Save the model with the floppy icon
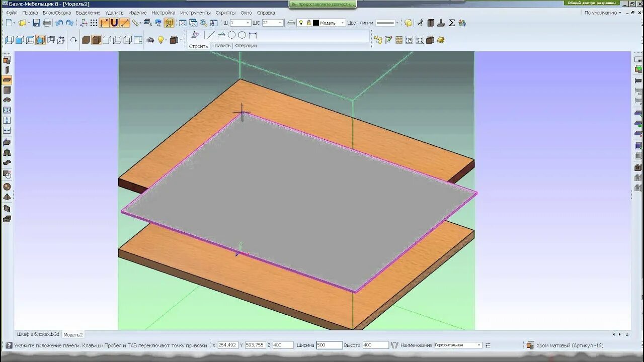Viewport: 644px width, 362px height. 36,23
